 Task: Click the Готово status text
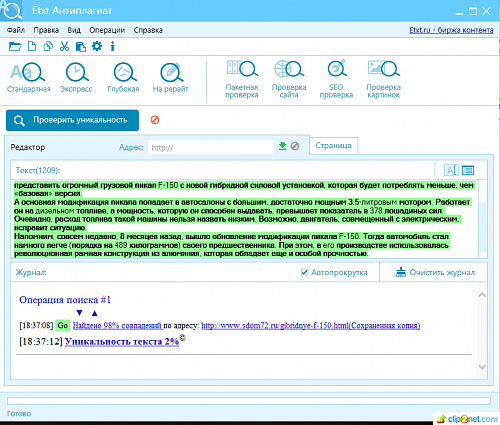(x=19, y=414)
